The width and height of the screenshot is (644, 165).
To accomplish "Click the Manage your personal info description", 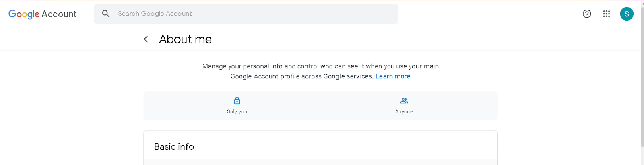I will [x=320, y=66].
